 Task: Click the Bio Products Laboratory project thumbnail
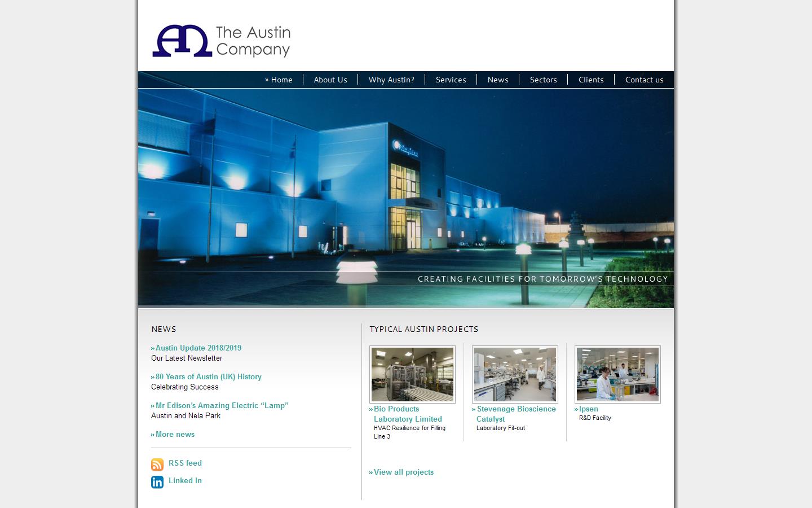point(412,374)
